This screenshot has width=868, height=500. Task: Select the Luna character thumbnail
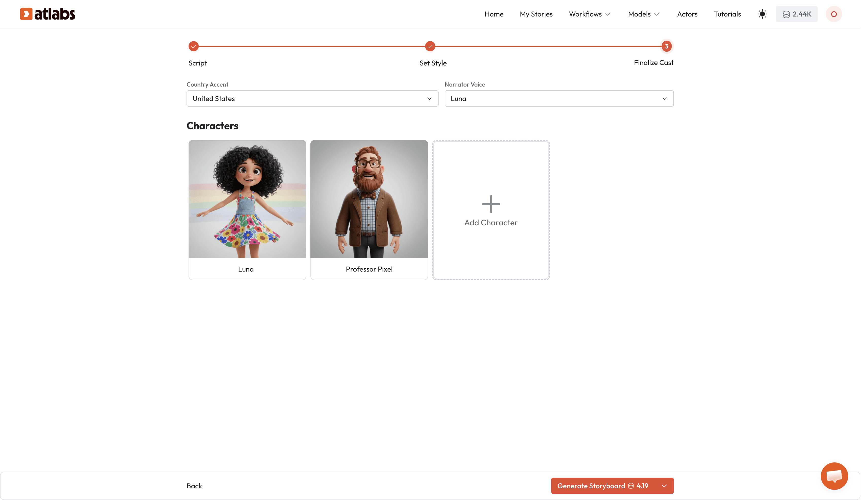247,199
